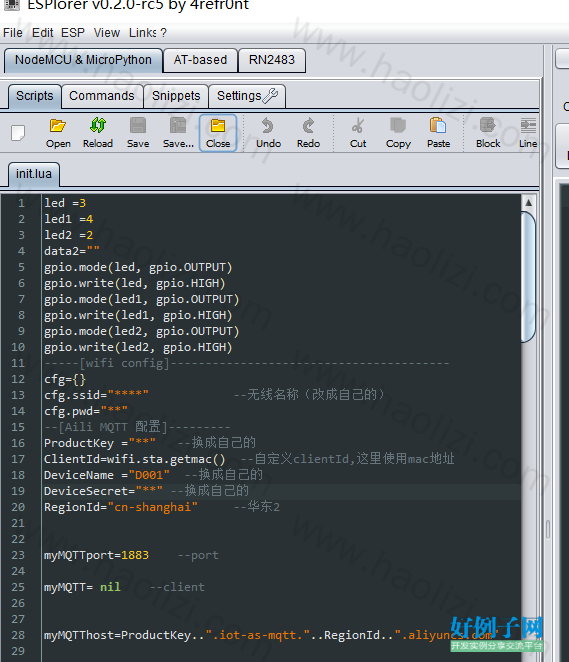
Task: Click the line 'data2=""'
Action: (72, 251)
